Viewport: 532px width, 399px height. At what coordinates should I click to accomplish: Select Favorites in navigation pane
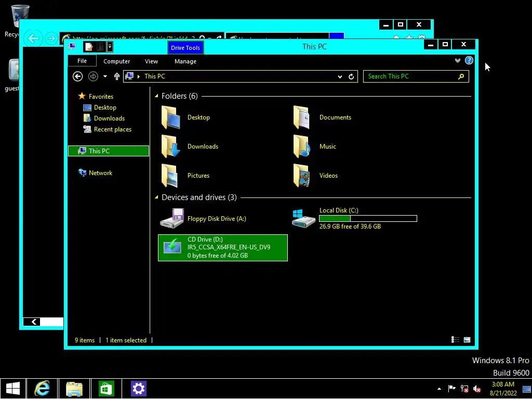101,97
